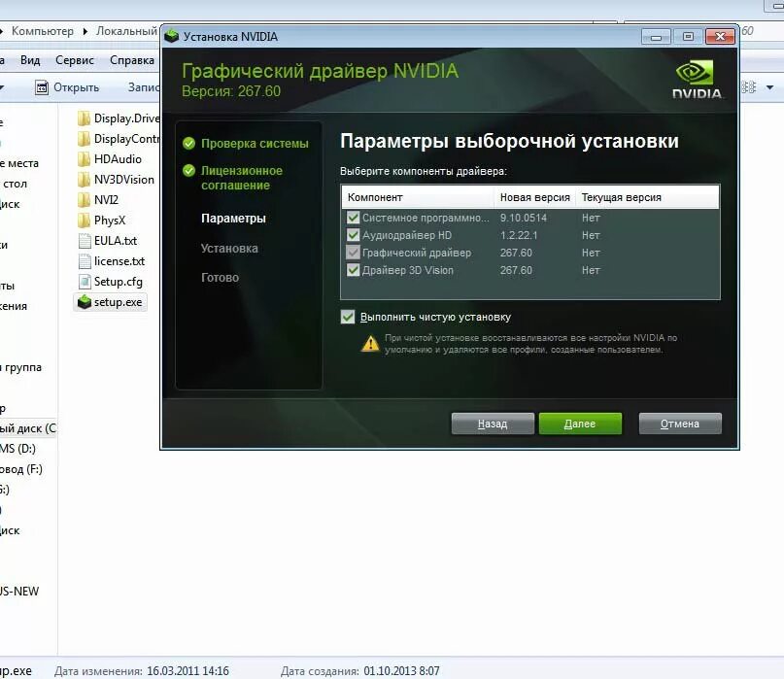Close the NVIDIA installer window
This screenshot has width=784, height=679.
720,37
